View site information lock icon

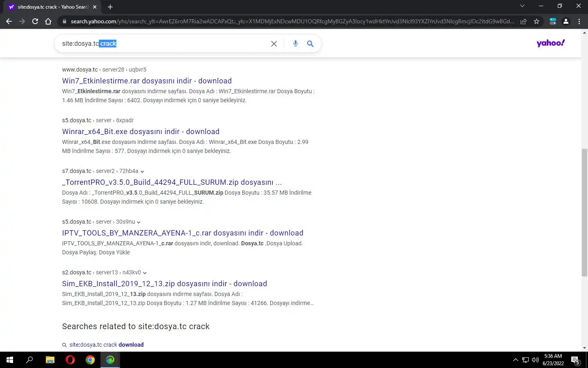point(64,21)
